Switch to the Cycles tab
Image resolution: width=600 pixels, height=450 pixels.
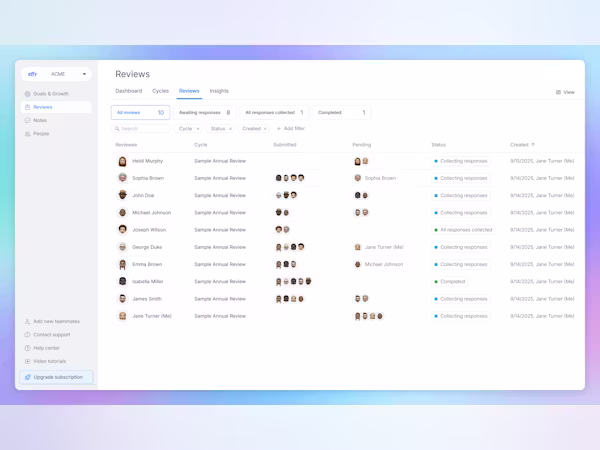coord(160,91)
